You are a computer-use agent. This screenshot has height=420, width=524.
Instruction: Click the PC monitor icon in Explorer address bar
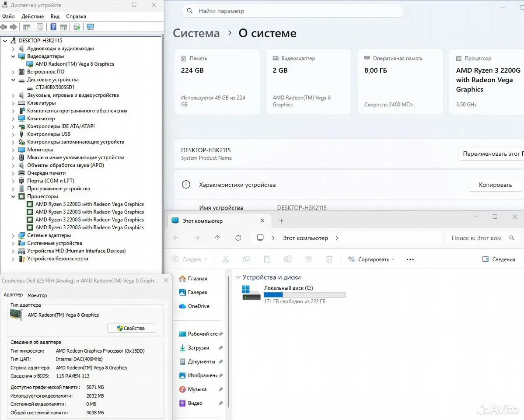tap(260, 238)
